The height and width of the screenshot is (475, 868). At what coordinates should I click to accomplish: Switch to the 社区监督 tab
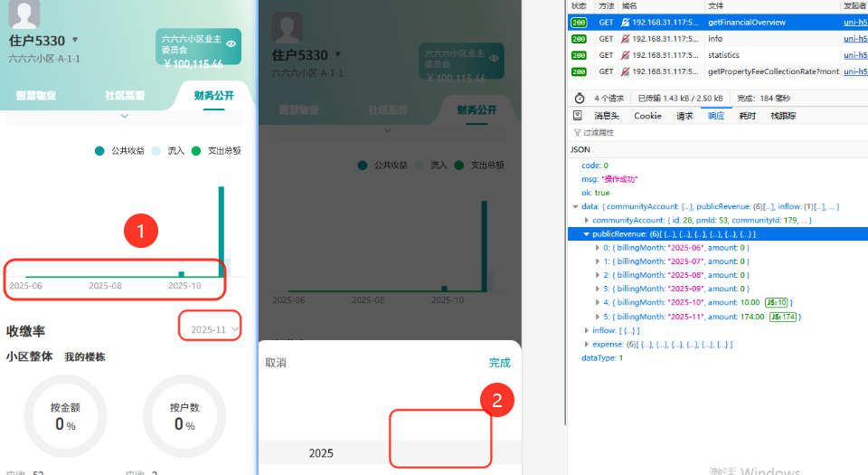125,95
